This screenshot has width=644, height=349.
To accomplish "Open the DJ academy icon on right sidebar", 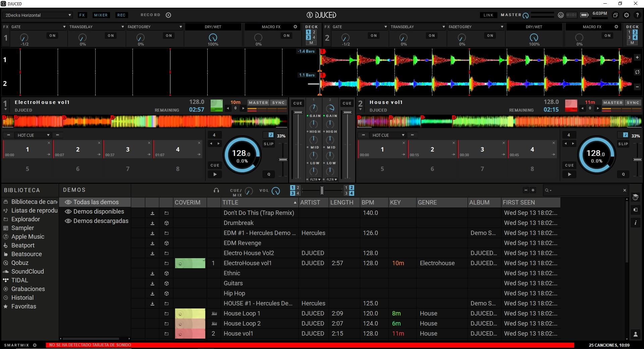I will pyautogui.click(x=635, y=197).
